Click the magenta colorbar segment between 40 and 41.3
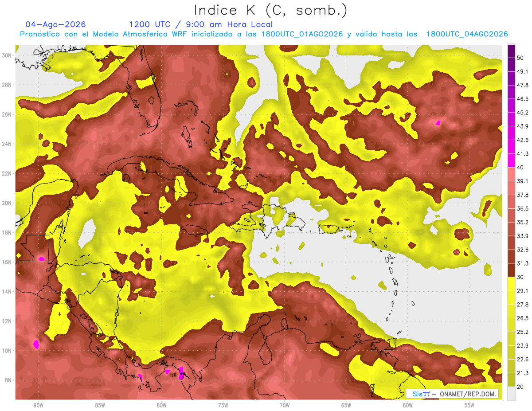Viewport: 532px width, 411px height. [511, 160]
